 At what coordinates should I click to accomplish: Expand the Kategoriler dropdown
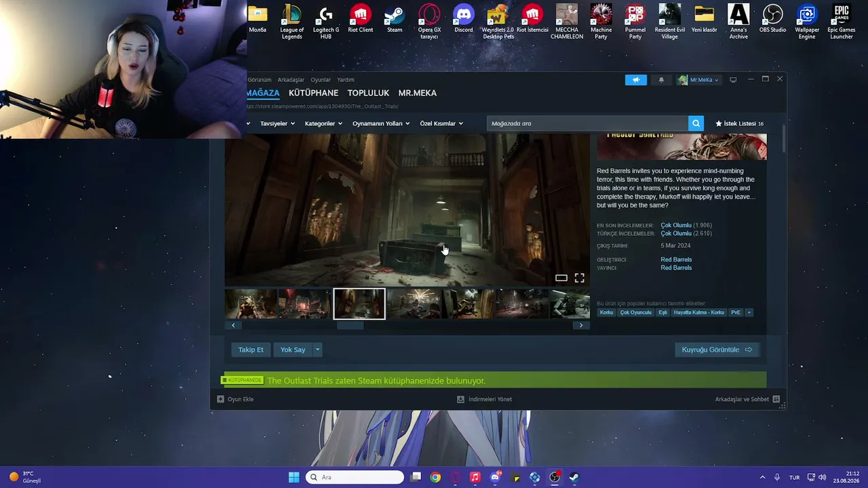323,123
